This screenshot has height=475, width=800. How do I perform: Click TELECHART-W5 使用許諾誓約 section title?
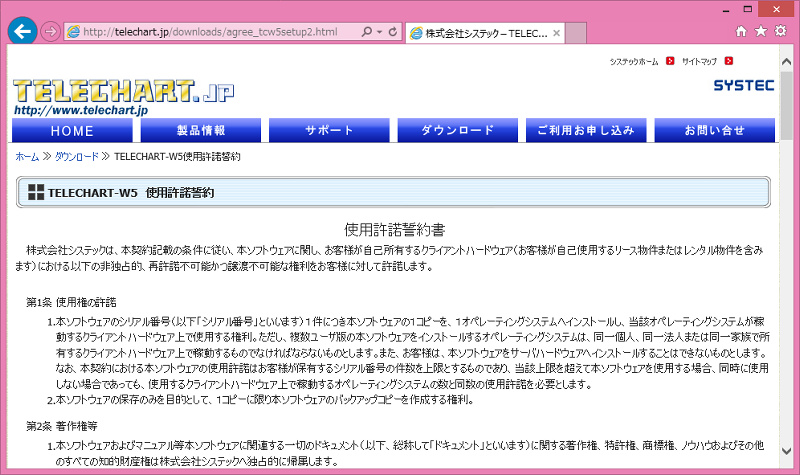click(x=131, y=192)
